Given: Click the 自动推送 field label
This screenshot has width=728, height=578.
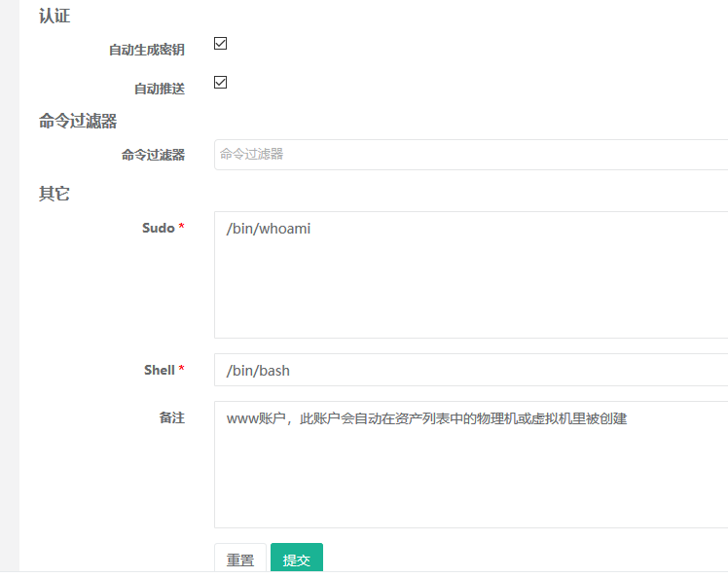Looking at the screenshot, I should click(159, 89).
